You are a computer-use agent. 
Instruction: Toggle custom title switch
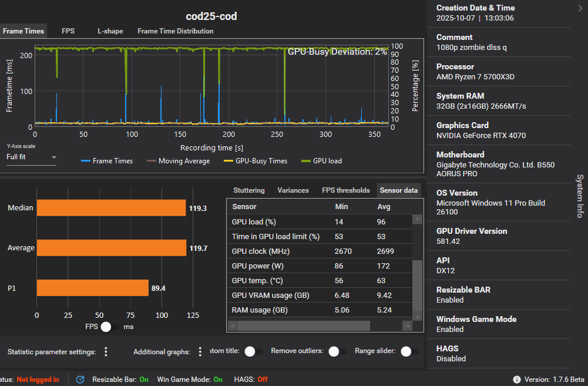tap(254, 351)
